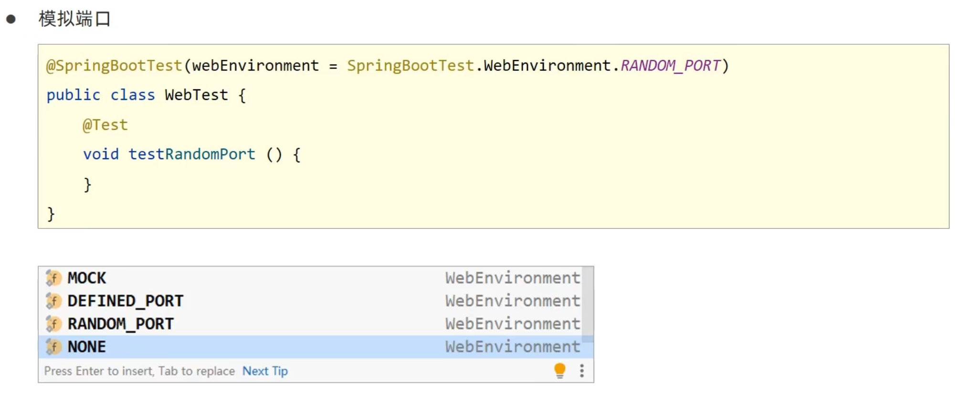Click the 'class' keyword
This screenshot has width=980, height=408.
pos(133,95)
